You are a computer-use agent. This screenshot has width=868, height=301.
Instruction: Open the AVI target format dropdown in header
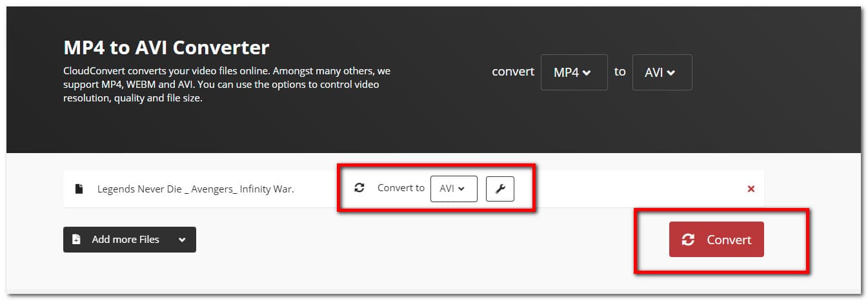662,72
